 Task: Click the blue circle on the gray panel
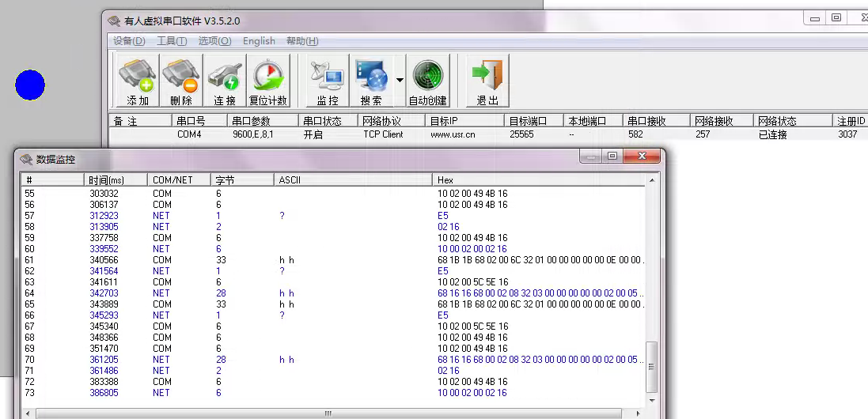[30, 85]
